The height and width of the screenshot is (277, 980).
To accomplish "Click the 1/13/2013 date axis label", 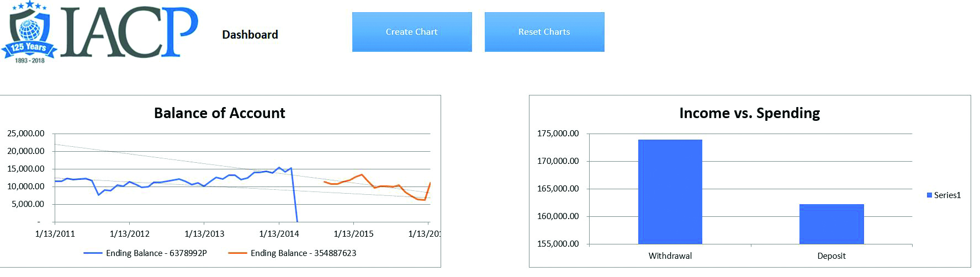I will point(204,234).
